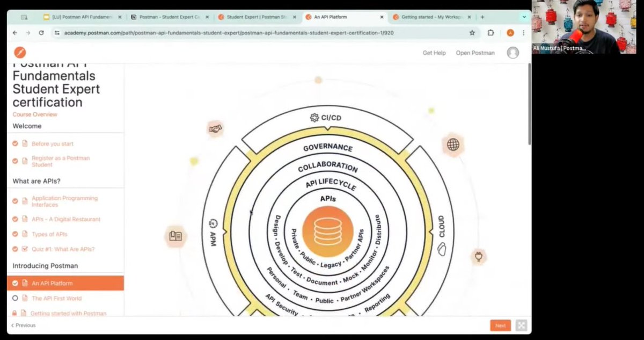Viewport: 644px width, 340px height.
Task: Click the empty circle beside 'The API First World'
Action: coord(15,298)
